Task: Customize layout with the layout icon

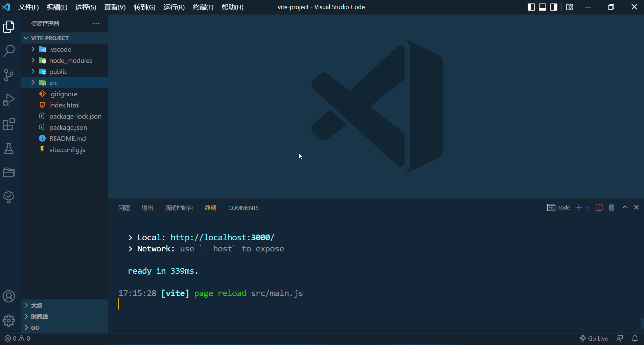Action: [x=570, y=7]
